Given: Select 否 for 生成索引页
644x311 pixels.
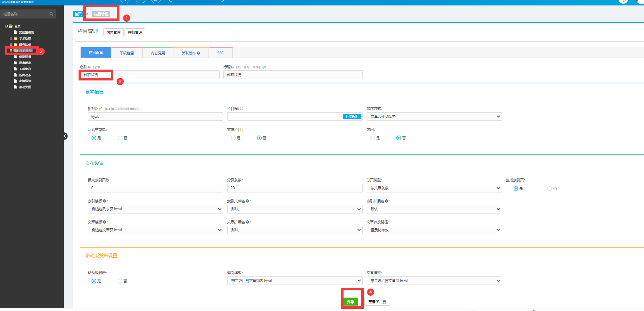Looking at the screenshot, I should tap(550, 189).
